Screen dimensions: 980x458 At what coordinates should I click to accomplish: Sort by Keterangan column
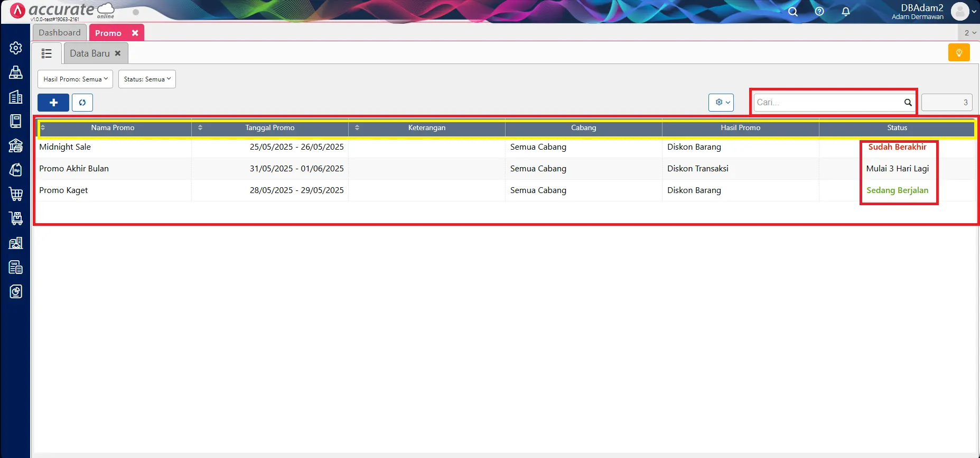427,128
